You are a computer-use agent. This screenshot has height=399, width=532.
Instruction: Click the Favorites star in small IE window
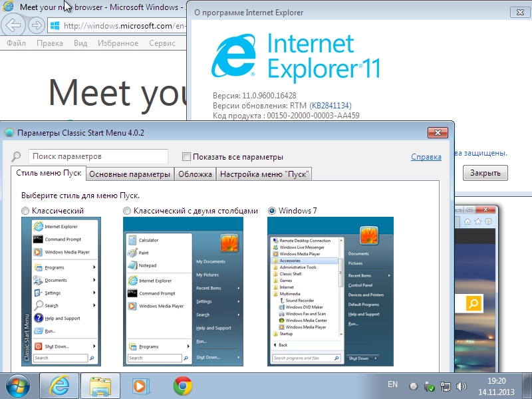tap(478, 221)
